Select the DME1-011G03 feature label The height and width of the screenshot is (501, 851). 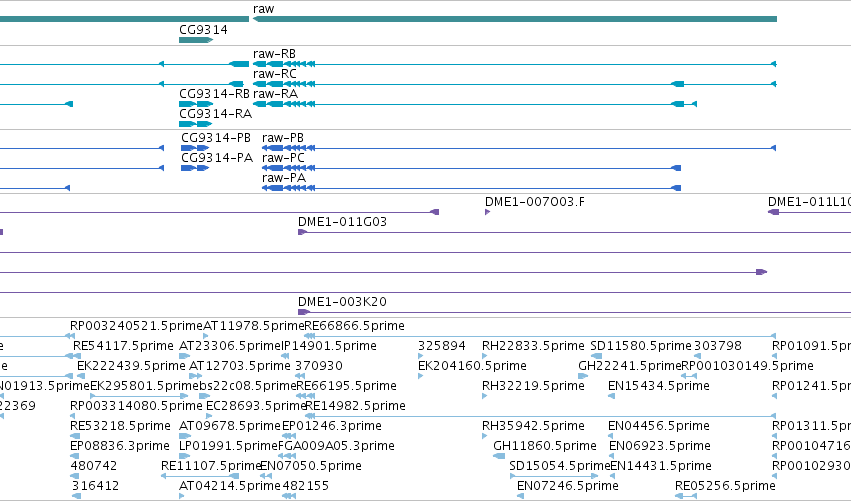point(342,222)
